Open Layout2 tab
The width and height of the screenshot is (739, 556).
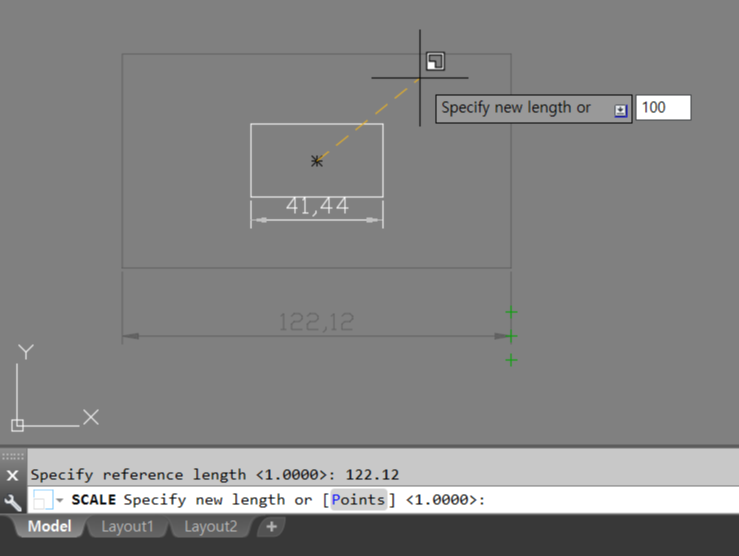click(x=210, y=526)
